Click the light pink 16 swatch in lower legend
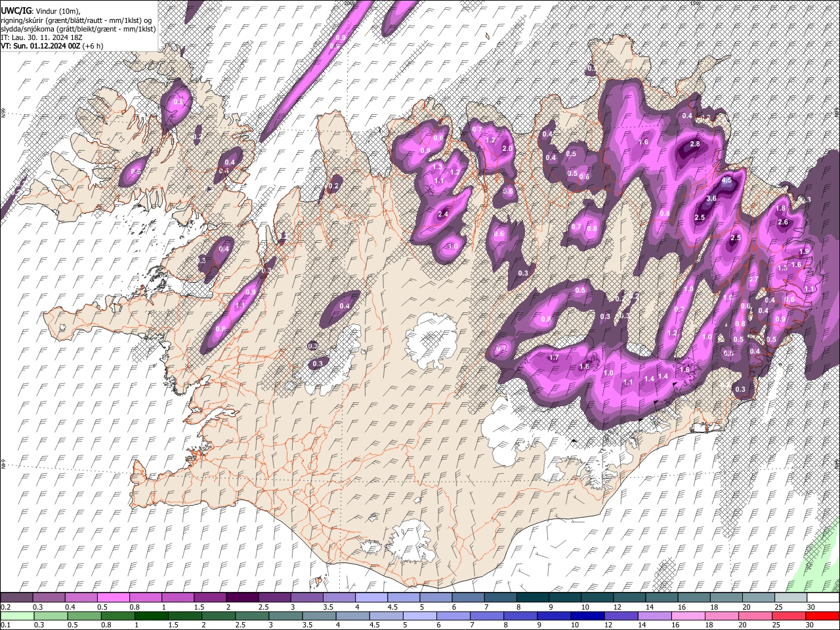This screenshot has height=630, width=840. coord(688,616)
